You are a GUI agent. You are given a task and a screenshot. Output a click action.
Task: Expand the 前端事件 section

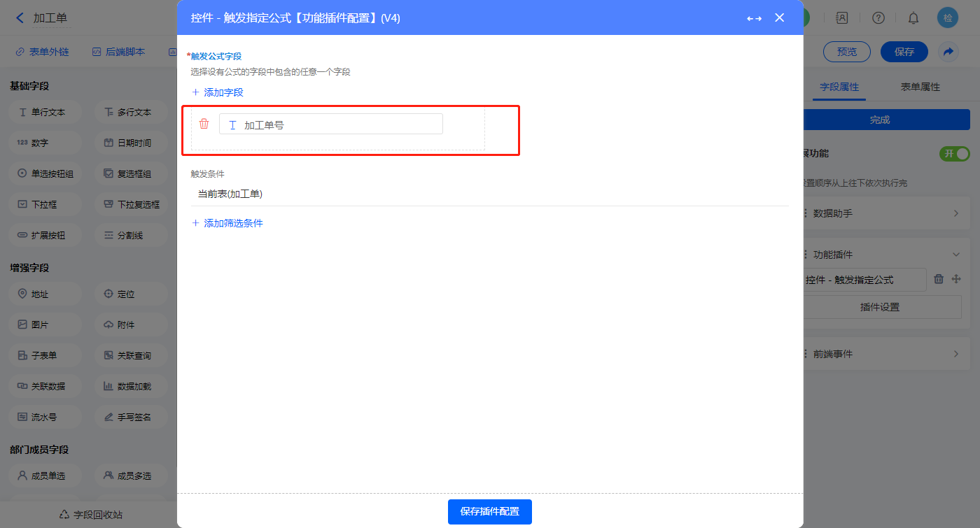955,354
